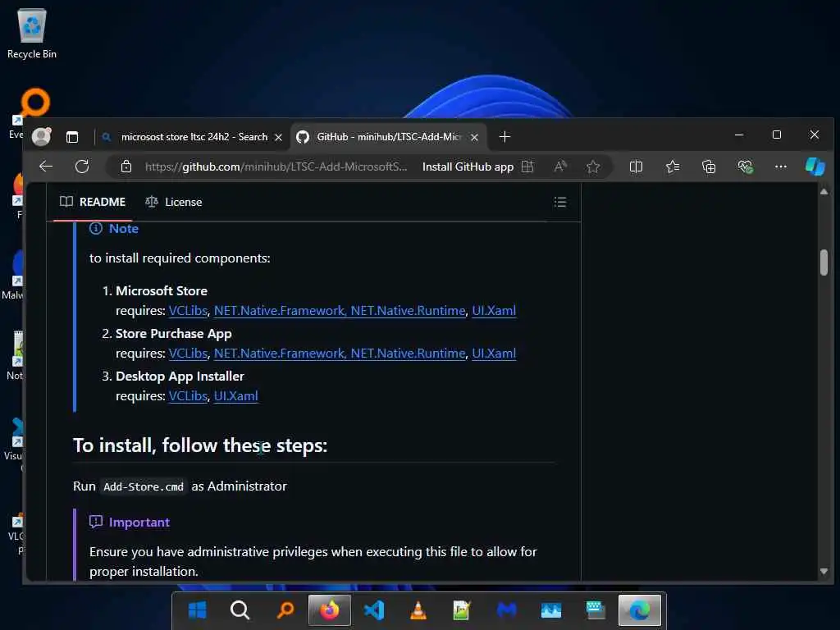
Task: Switch to the License tab
Action: [174, 202]
